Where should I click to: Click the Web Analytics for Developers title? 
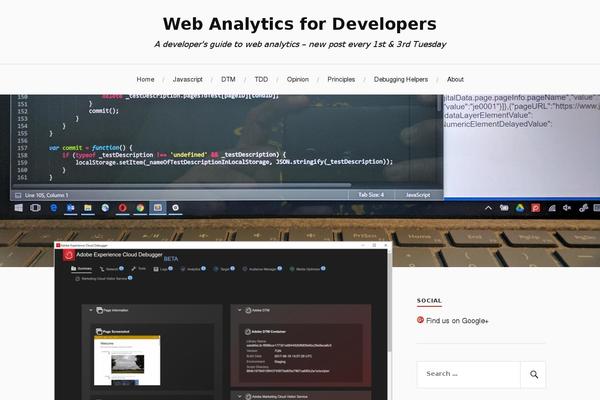click(x=300, y=24)
